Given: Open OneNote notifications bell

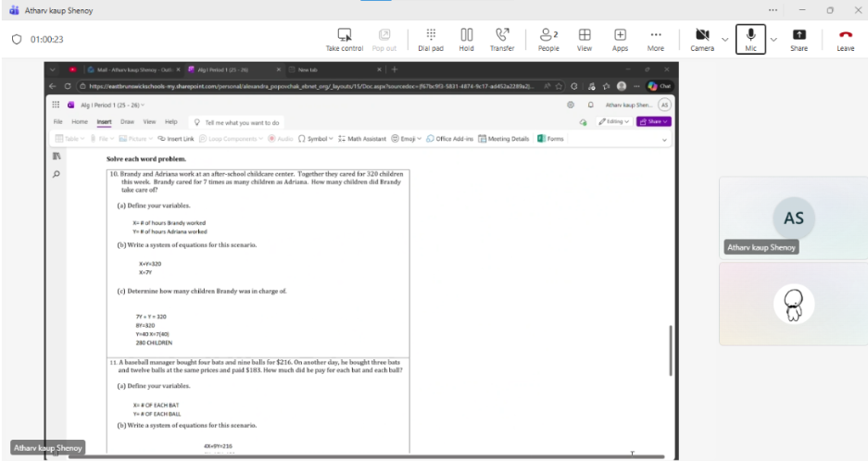Looking at the screenshot, I should pos(591,105).
